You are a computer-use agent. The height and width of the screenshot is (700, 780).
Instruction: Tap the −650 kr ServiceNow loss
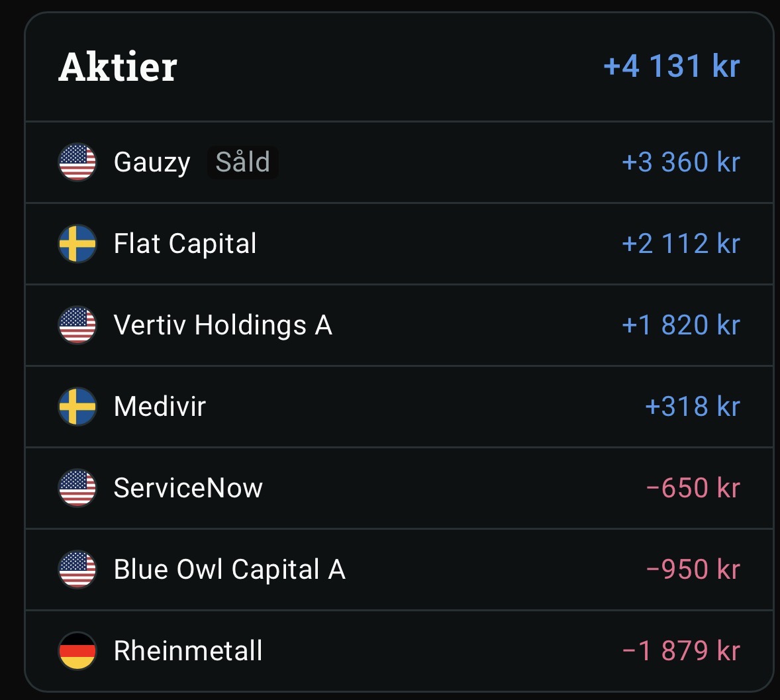[x=693, y=488]
